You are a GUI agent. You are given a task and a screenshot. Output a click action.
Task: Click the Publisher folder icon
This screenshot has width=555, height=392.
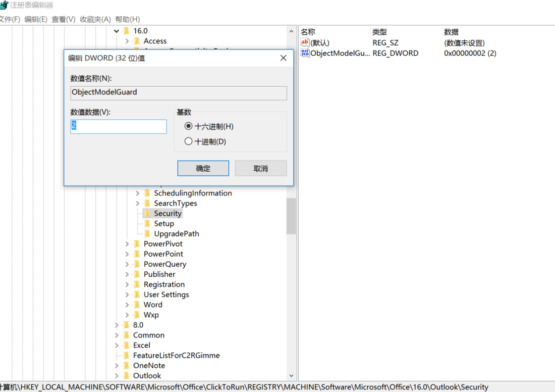pyautogui.click(x=137, y=274)
